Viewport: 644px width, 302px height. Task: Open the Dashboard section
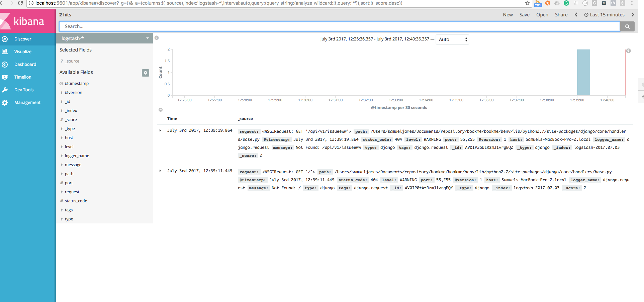[x=25, y=64]
